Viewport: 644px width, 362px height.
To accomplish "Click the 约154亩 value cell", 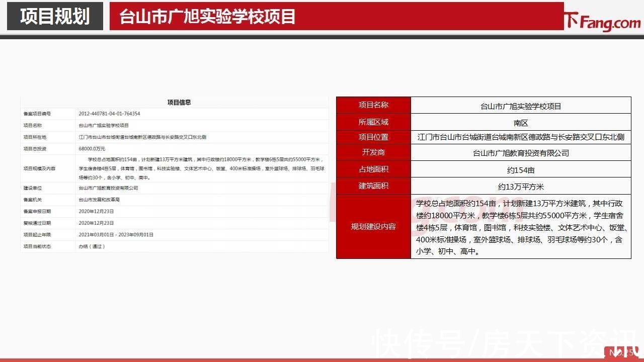I will 521,170.
